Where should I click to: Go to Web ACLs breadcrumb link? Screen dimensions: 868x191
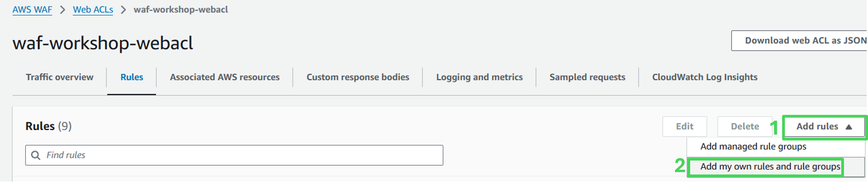pyautogui.click(x=93, y=10)
